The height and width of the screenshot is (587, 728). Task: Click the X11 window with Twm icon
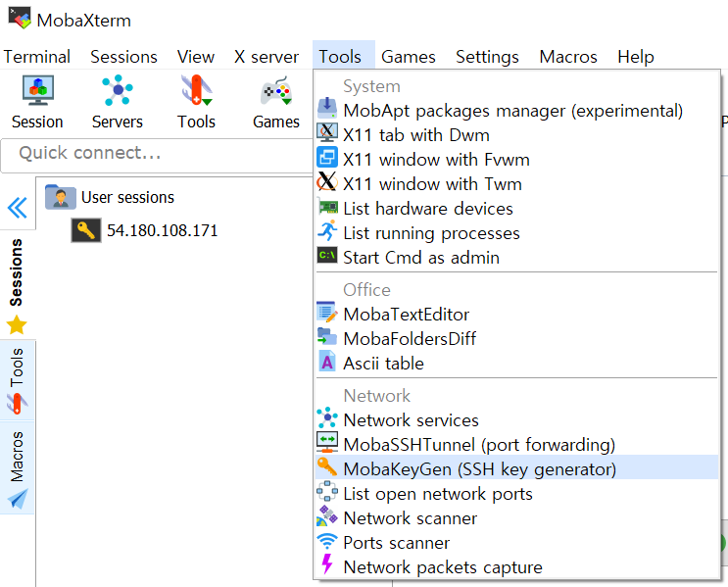pos(327,181)
